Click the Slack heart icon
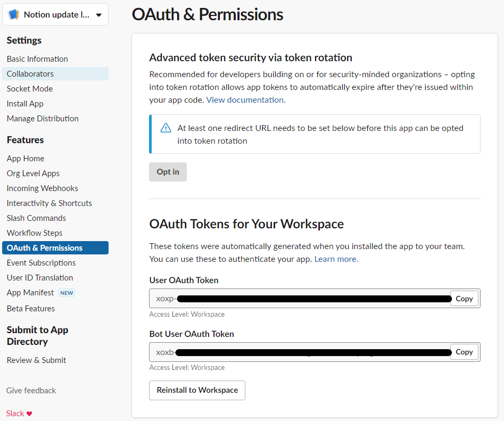 point(29,414)
